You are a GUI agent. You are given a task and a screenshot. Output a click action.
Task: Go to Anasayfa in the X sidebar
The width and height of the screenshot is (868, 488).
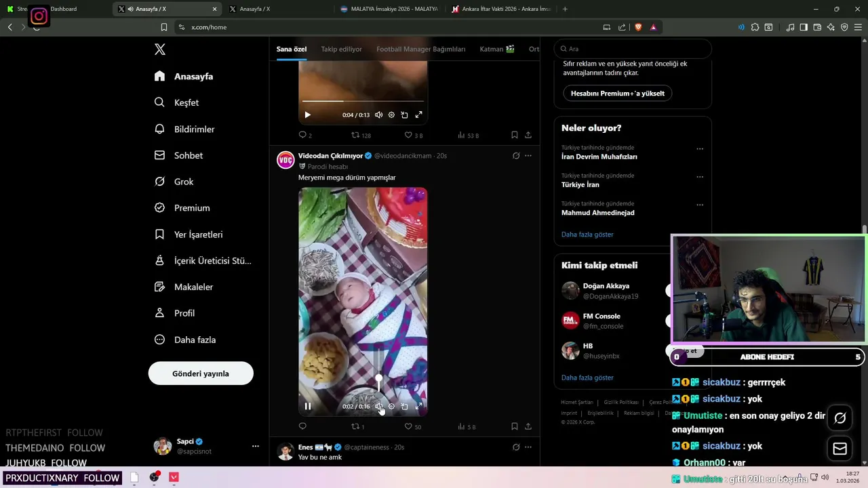[x=184, y=77]
